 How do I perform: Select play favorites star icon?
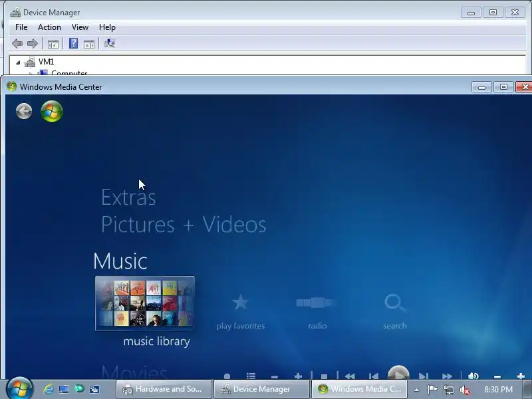pos(241,302)
